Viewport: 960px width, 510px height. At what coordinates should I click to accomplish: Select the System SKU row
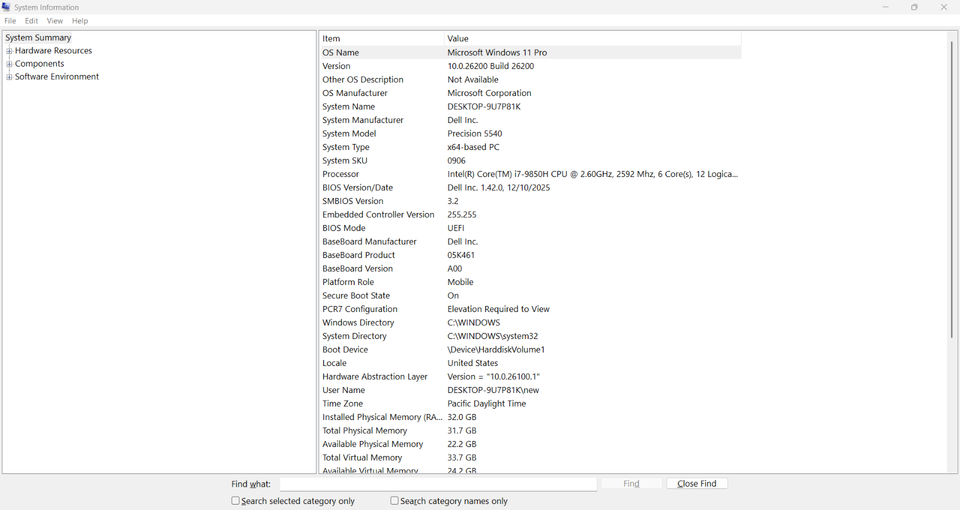click(530, 160)
